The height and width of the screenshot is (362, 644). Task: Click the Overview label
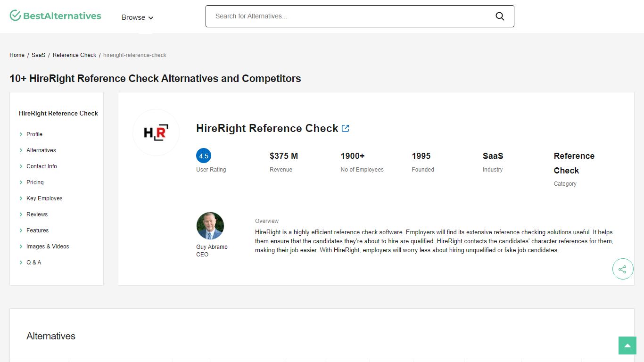(x=267, y=221)
